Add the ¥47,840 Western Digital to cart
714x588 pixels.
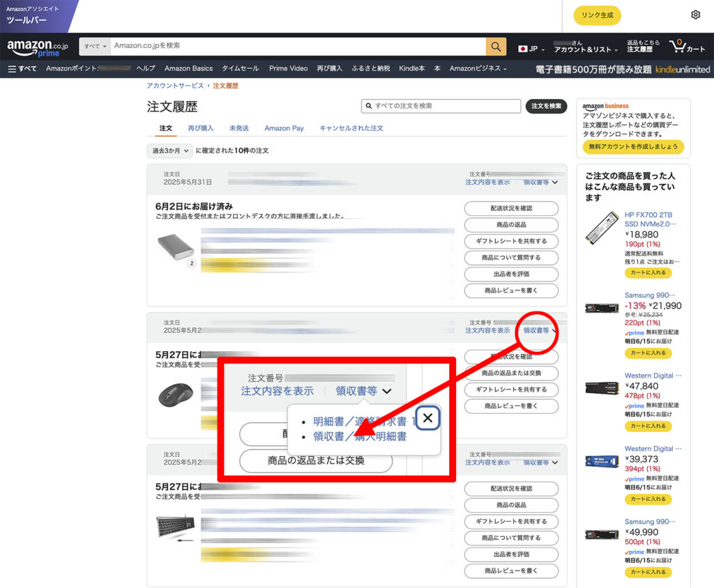pyautogui.click(x=648, y=426)
